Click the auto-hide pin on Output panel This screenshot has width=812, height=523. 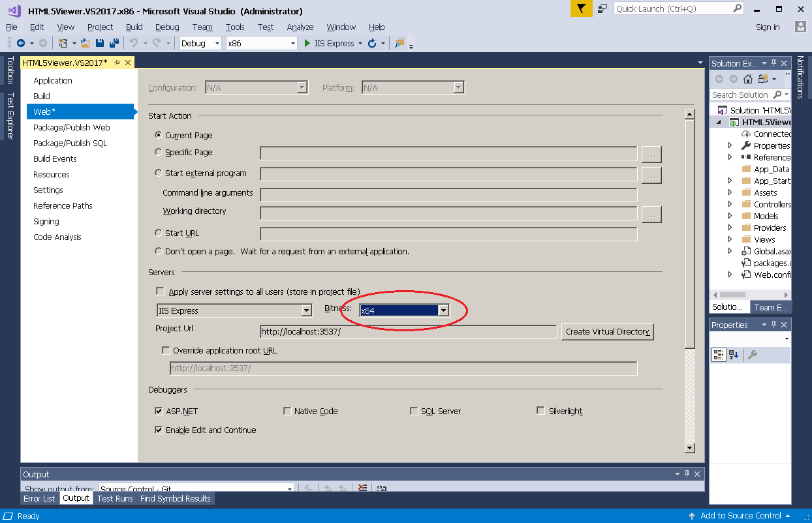point(687,474)
